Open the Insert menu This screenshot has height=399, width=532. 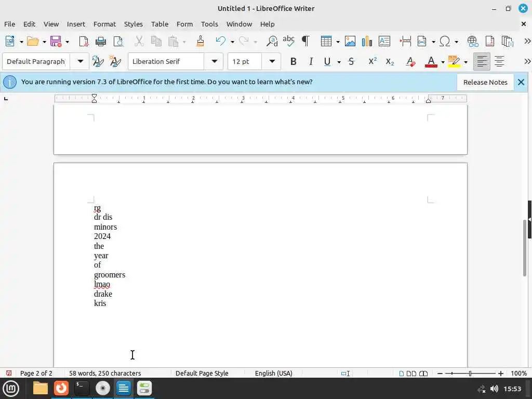pyautogui.click(x=76, y=24)
